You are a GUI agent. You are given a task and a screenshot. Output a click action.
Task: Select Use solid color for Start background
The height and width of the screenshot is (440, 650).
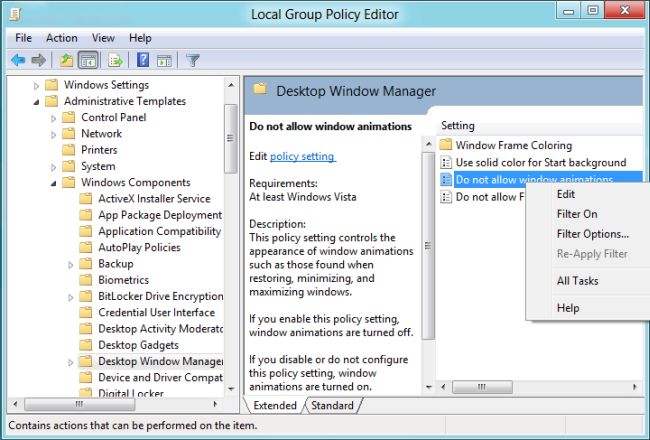coord(541,162)
